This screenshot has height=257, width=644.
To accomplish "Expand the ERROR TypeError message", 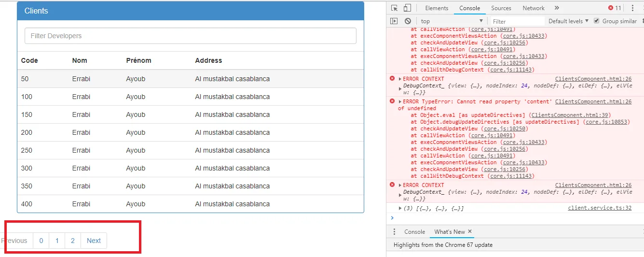I will click(400, 102).
